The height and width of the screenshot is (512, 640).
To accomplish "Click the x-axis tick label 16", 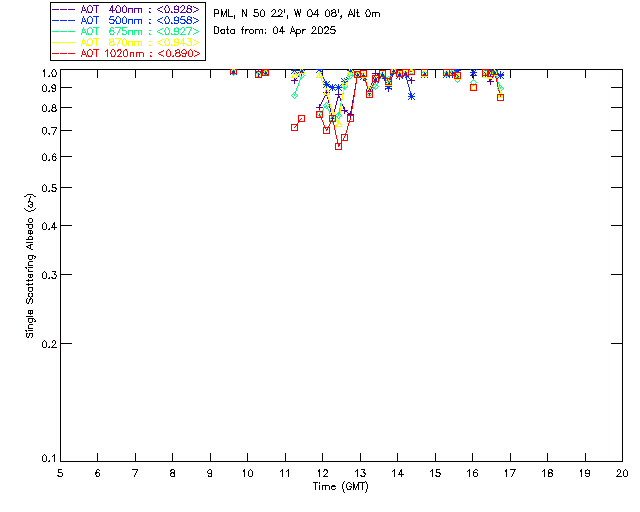I will coord(473,473).
